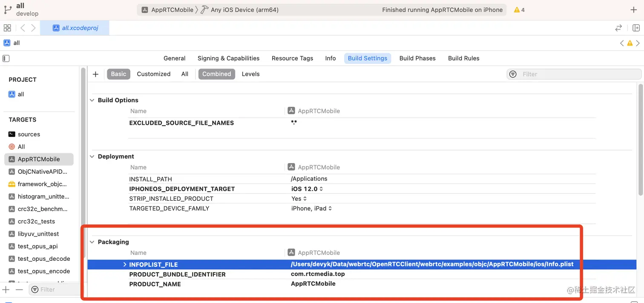Jump to previous issue arrow
Viewport: 644px width, 303px height.
(x=622, y=43)
